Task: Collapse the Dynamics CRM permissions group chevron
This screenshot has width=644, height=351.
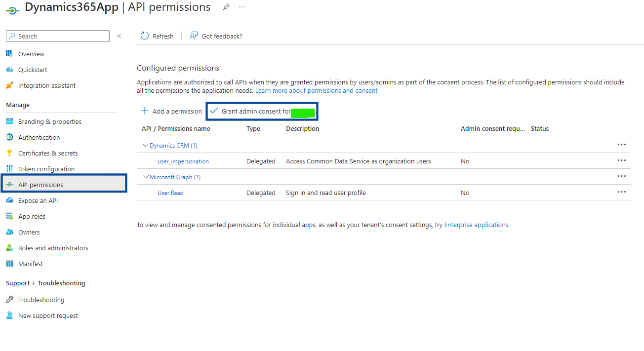Action: click(145, 145)
